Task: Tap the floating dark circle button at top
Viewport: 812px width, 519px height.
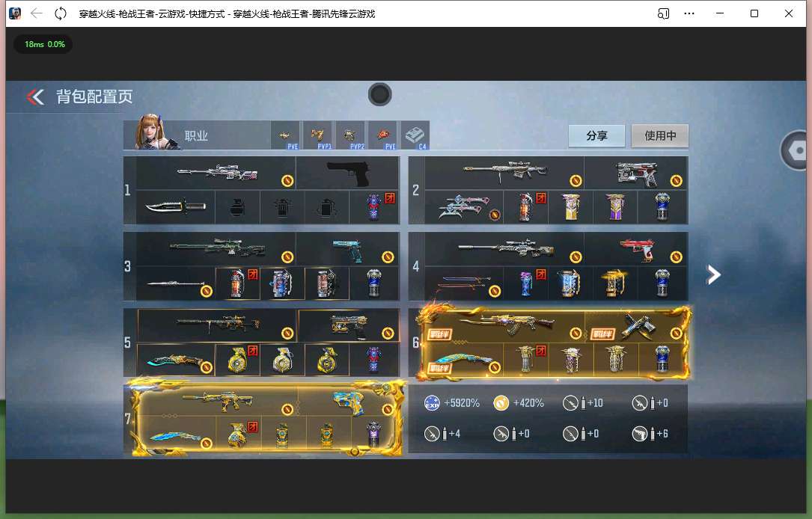Action: pyautogui.click(x=379, y=95)
